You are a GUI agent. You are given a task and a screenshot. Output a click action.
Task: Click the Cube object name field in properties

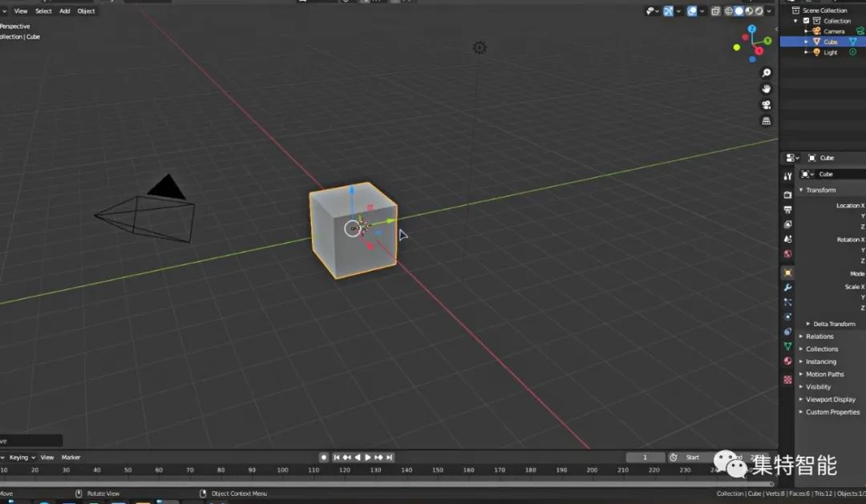(x=842, y=174)
